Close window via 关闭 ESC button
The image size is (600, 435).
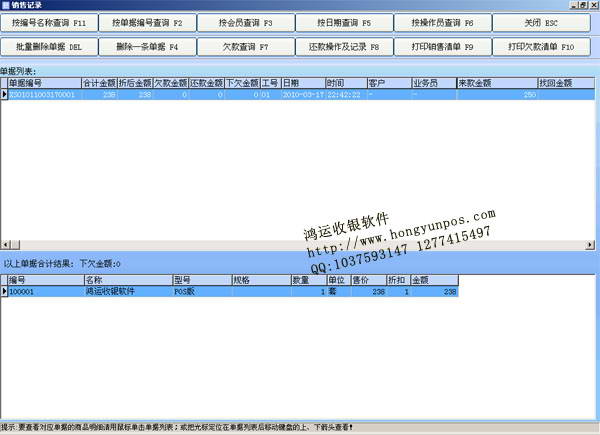point(541,23)
